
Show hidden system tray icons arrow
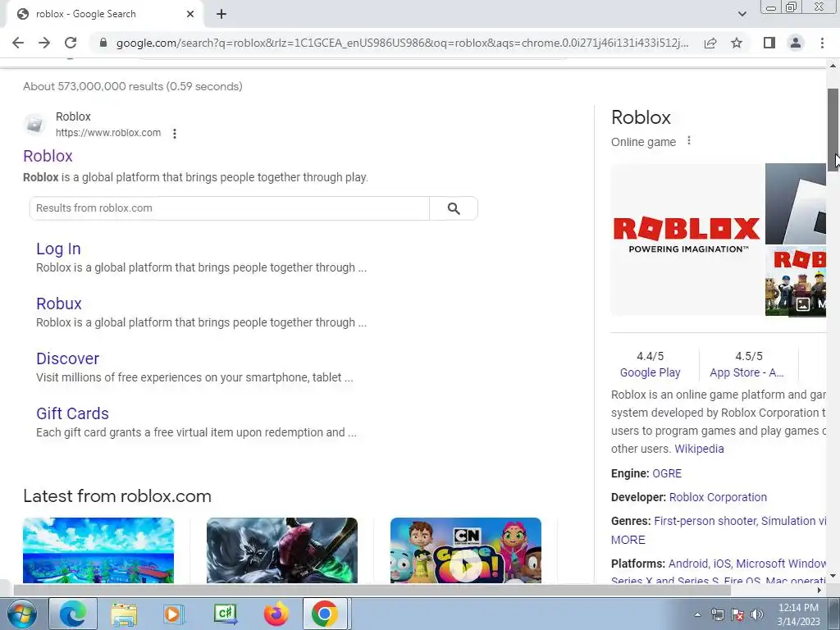[697, 615]
